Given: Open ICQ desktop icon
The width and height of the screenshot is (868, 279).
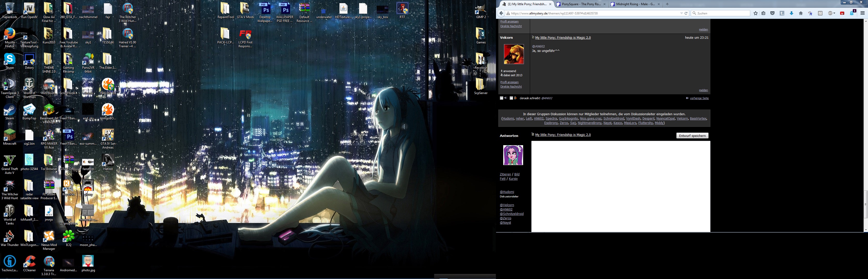Looking at the screenshot, I should [x=68, y=238].
